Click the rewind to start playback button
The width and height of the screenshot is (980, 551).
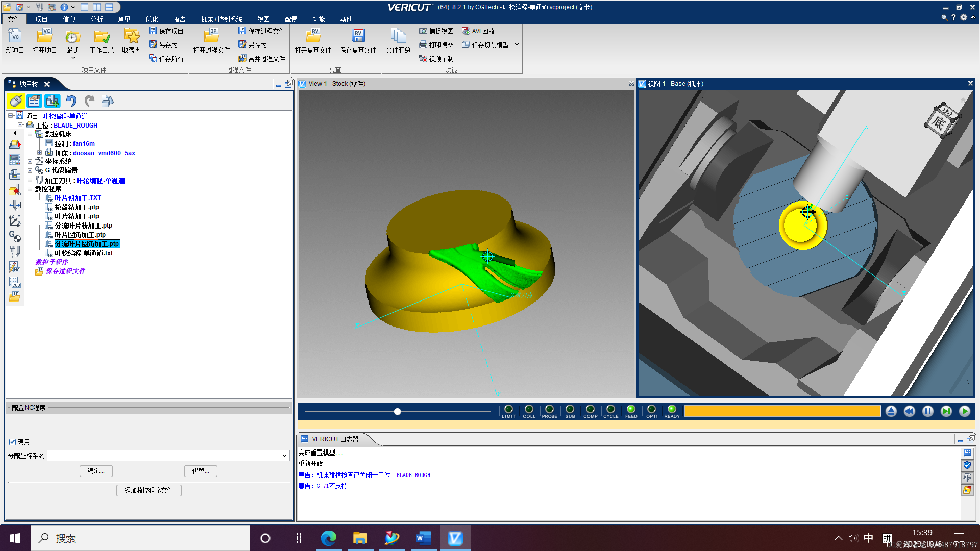(910, 411)
